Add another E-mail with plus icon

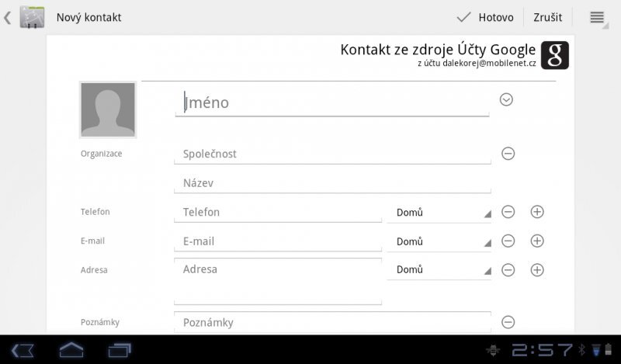point(537,241)
